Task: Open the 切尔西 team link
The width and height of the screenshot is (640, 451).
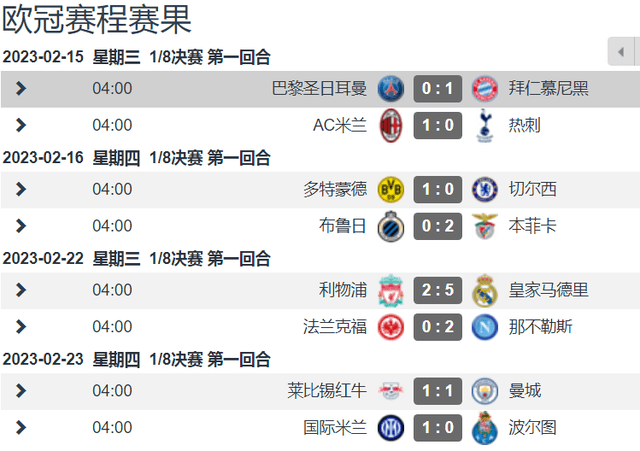Action: pos(533,189)
